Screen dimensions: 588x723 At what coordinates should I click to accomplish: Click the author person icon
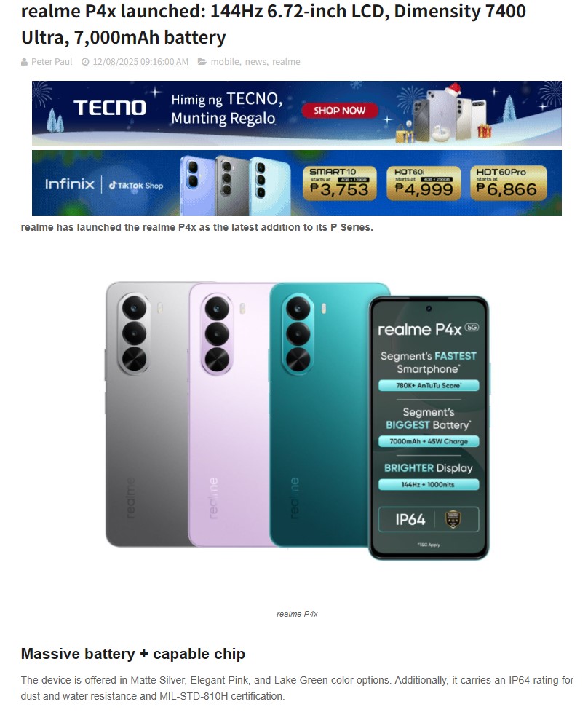(x=25, y=62)
